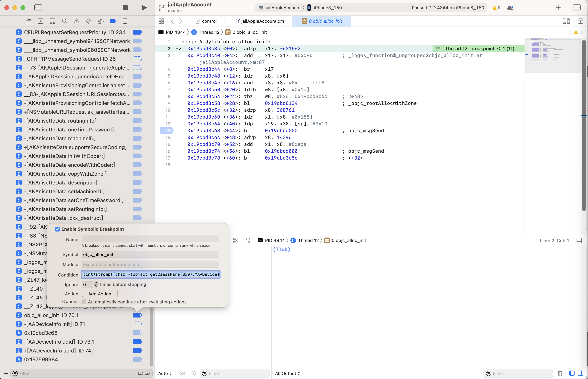Open the related items grid menu
Image resolution: width=588 pixels, height=379 pixels.
tap(161, 21)
